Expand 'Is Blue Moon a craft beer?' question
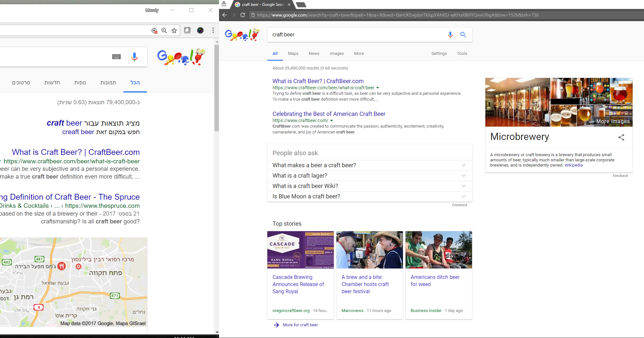The width and height of the screenshot is (644, 338). pyautogui.click(x=370, y=196)
